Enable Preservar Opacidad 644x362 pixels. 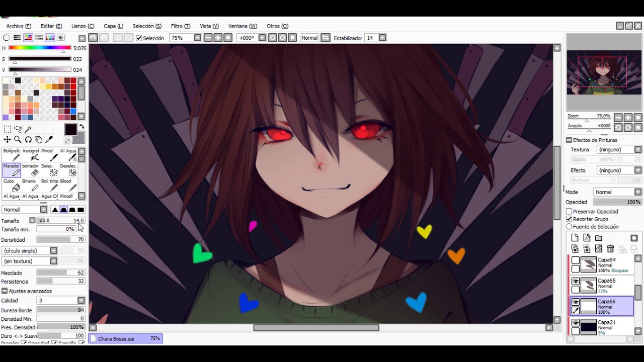click(569, 212)
